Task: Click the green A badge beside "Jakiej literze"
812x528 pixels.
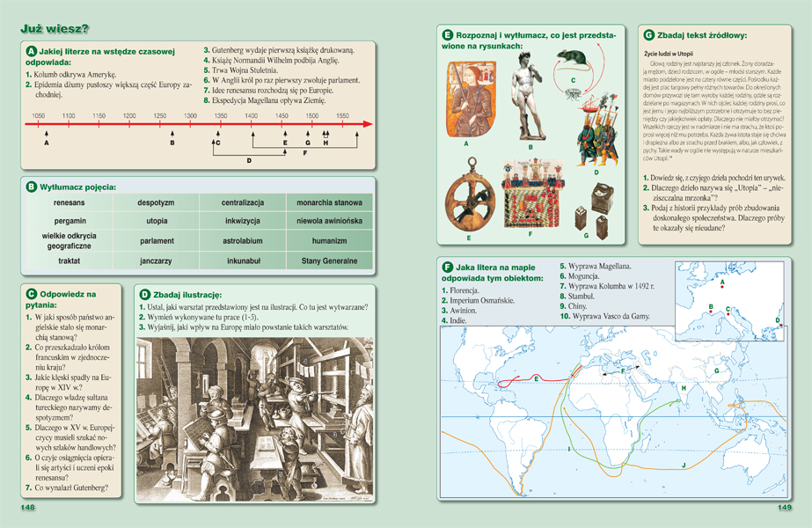Action: 31,51
